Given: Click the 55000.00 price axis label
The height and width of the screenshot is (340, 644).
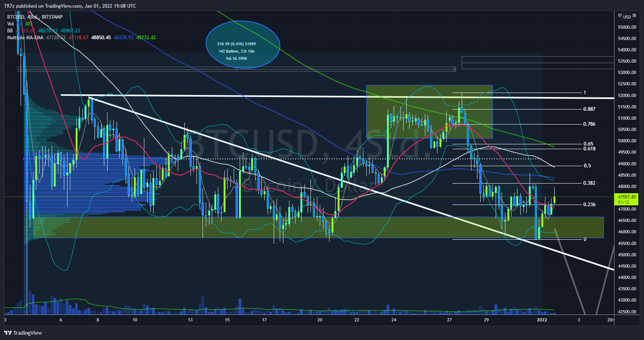Looking at the screenshot, I should coord(627,27).
